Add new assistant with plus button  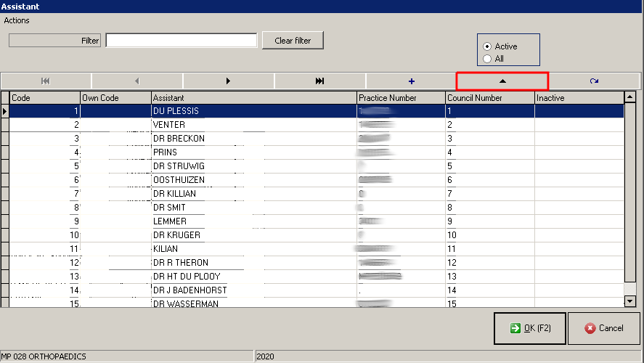(x=411, y=81)
